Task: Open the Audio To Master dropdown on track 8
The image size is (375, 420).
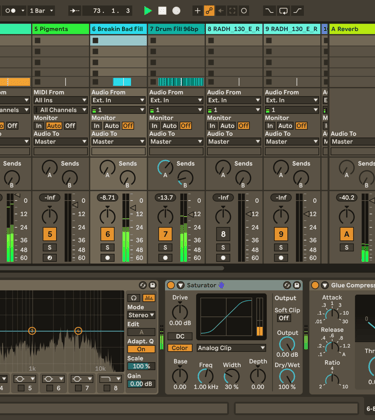Action: pyautogui.click(x=234, y=142)
